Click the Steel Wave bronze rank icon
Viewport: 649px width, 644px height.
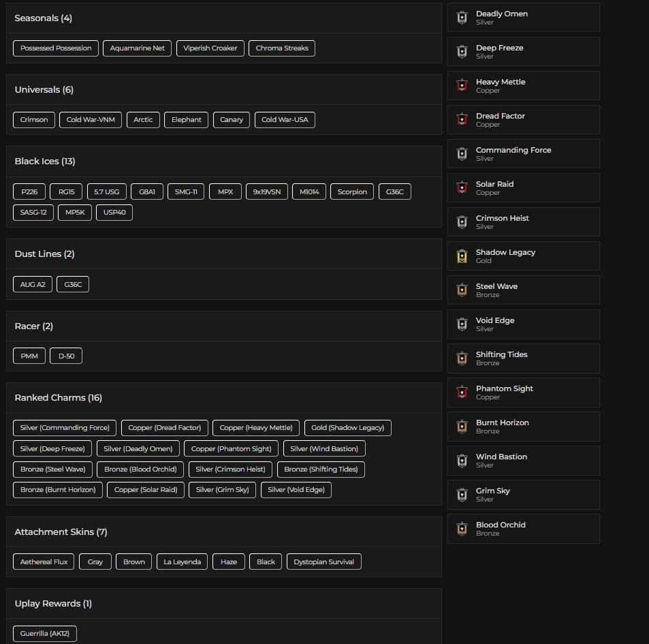point(462,290)
